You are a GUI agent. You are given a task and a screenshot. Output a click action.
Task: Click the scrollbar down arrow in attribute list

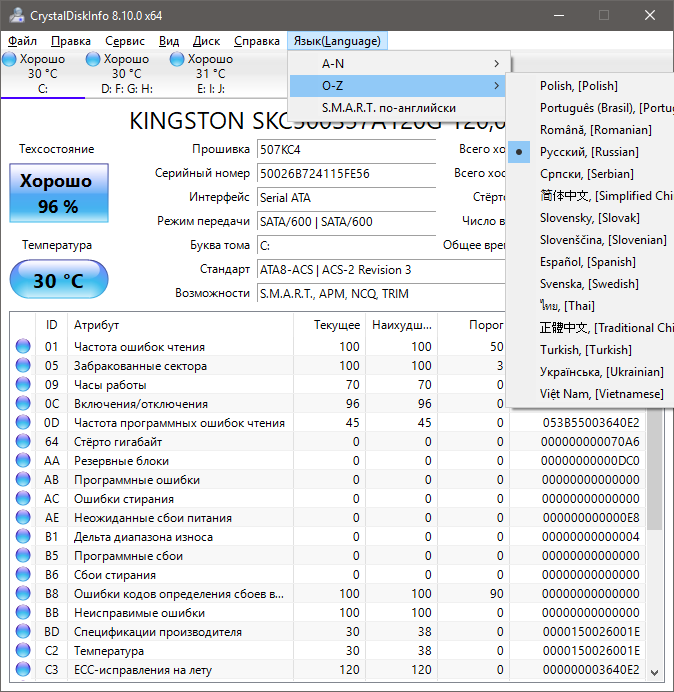tap(655, 672)
